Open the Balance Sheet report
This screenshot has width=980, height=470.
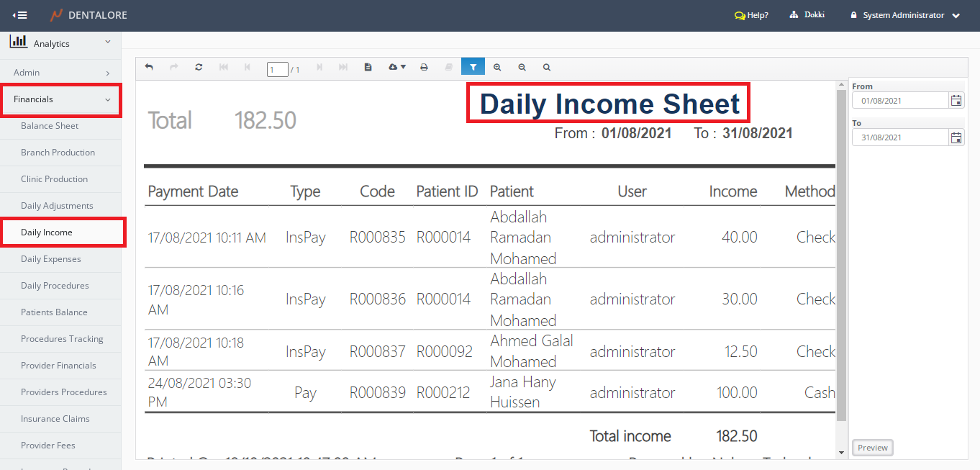point(50,126)
